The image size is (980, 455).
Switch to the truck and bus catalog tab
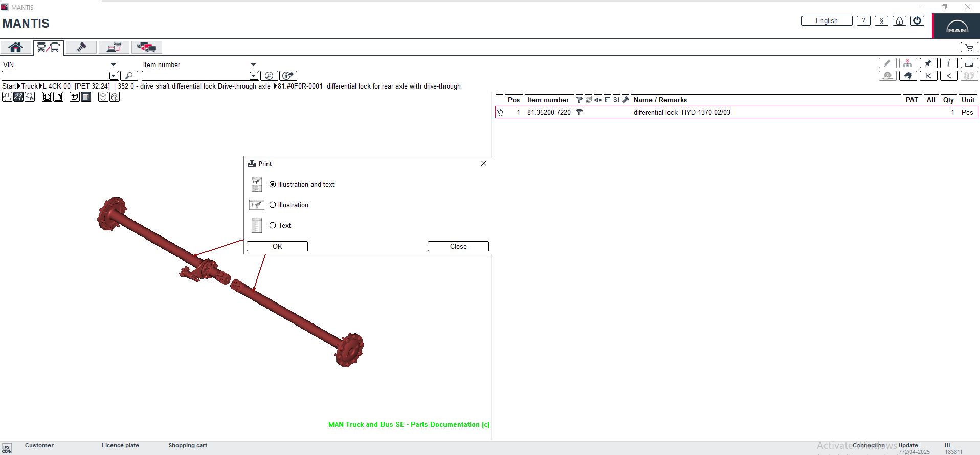tap(49, 48)
